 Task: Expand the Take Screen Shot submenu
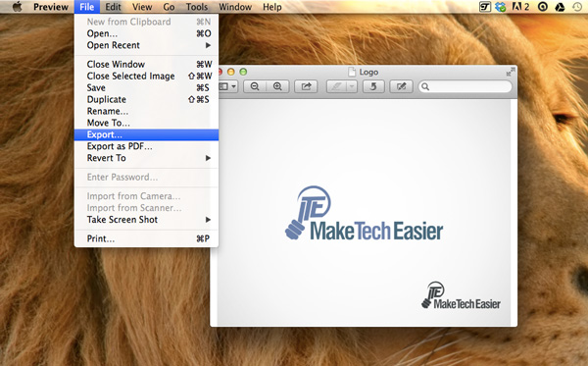pos(146,219)
